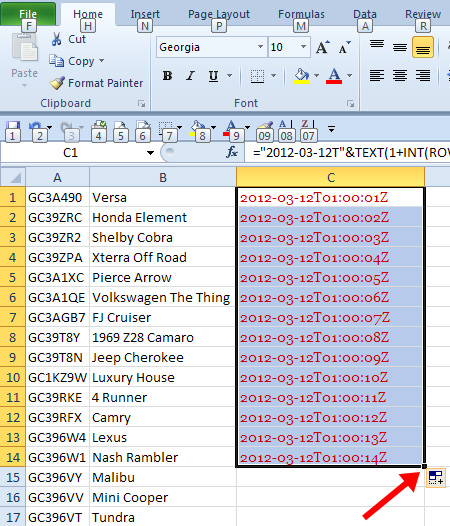Open the Font dialog launcher
Screen dimensions: 450x526
351,104
